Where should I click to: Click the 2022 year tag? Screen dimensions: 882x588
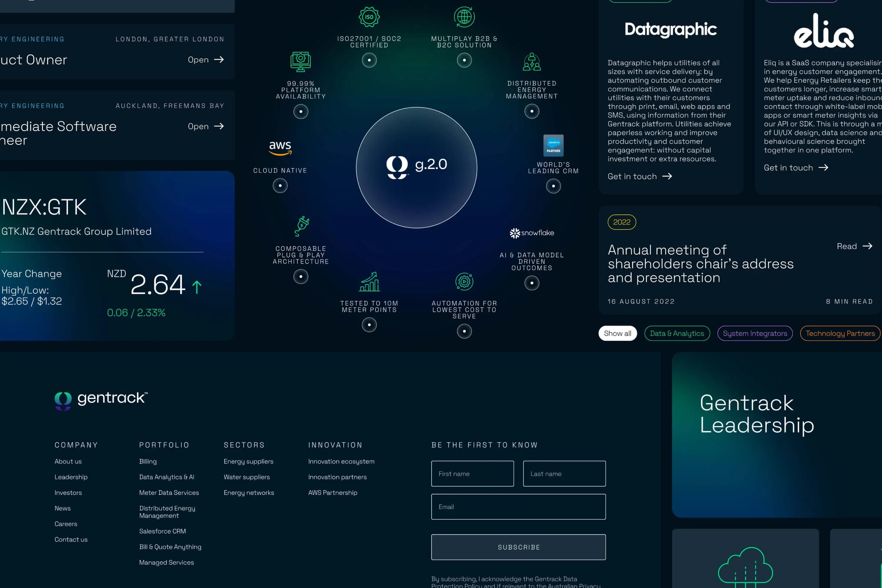[x=622, y=222]
